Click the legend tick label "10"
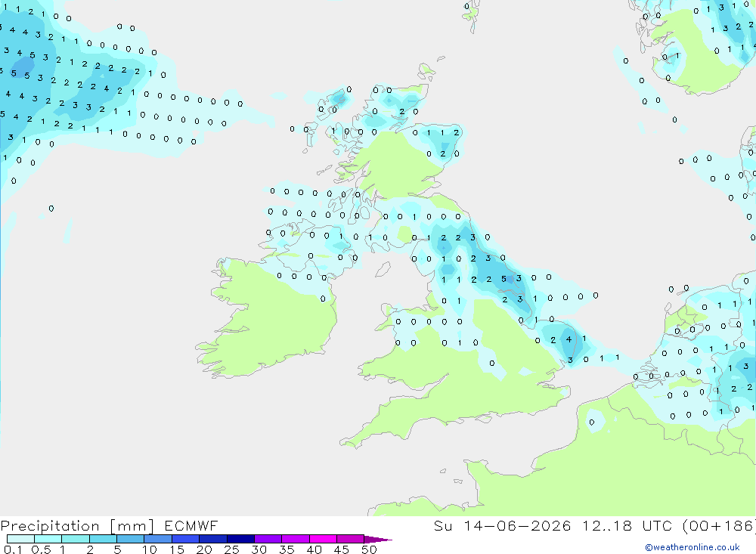The image size is (756, 554). 150,549
